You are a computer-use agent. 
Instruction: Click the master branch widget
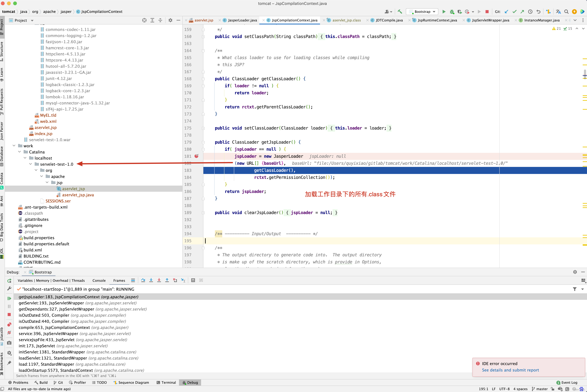[540, 389]
